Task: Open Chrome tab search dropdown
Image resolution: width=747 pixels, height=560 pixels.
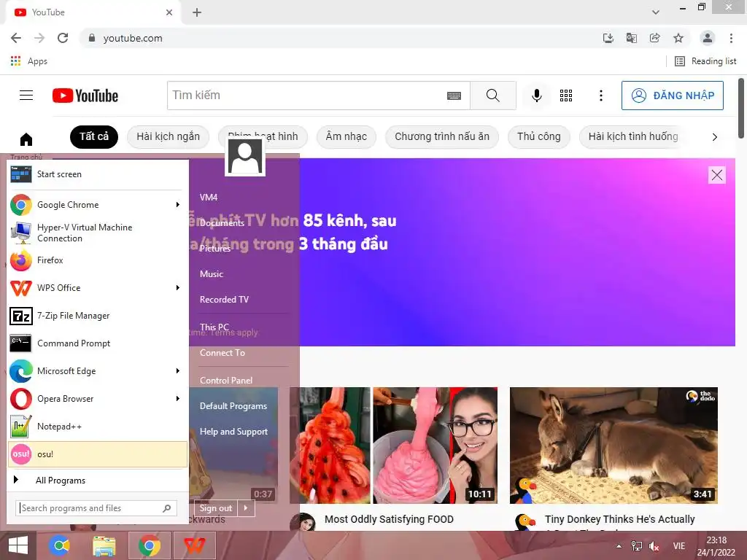Action: pos(656,12)
